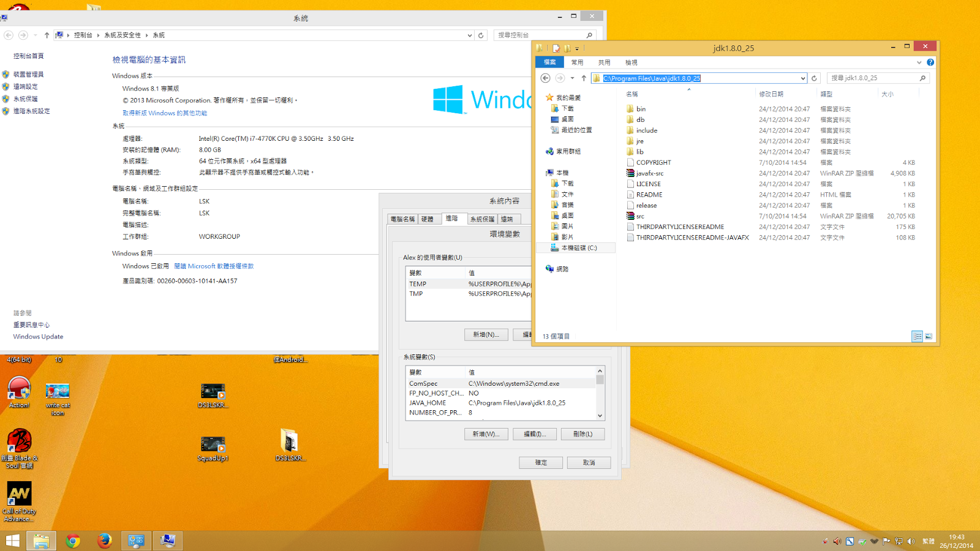Open Call of Duty Advanced desktop shortcut
This screenshot has height=551, width=980.
click(19, 502)
